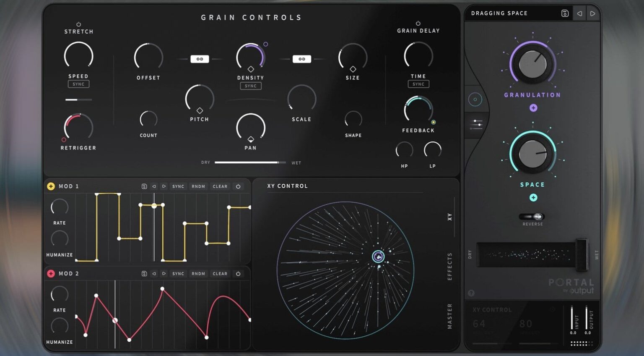The image size is (644, 356).
Task: Click the power icon in the MOD 2 toolbar
Action: pos(238,273)
